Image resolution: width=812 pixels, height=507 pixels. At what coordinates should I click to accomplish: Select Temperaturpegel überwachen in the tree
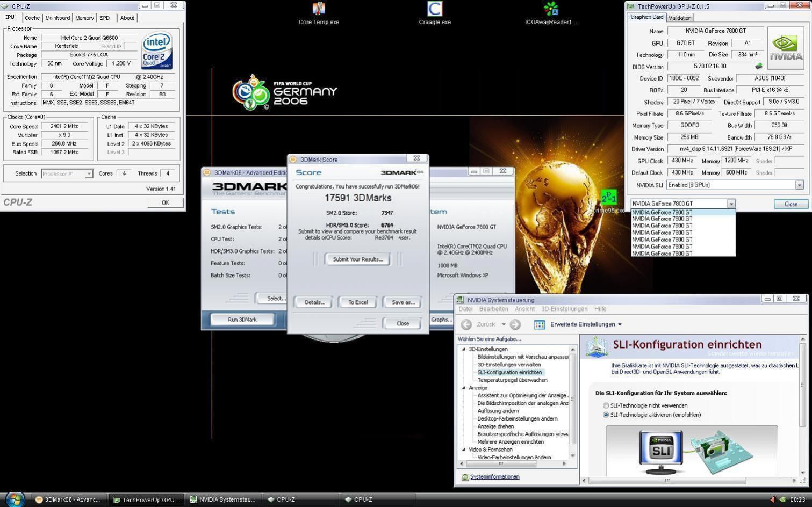tap(512, 380)
